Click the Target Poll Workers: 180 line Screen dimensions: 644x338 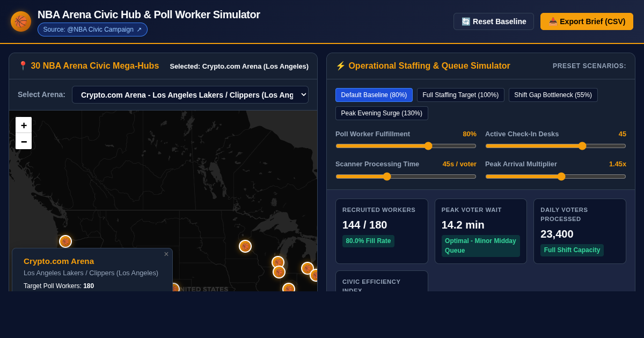tap(59, 286)
